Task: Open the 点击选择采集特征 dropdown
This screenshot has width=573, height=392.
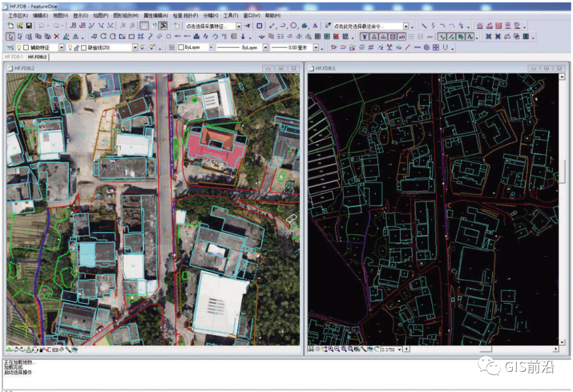Action: click(x=239, y=27)
